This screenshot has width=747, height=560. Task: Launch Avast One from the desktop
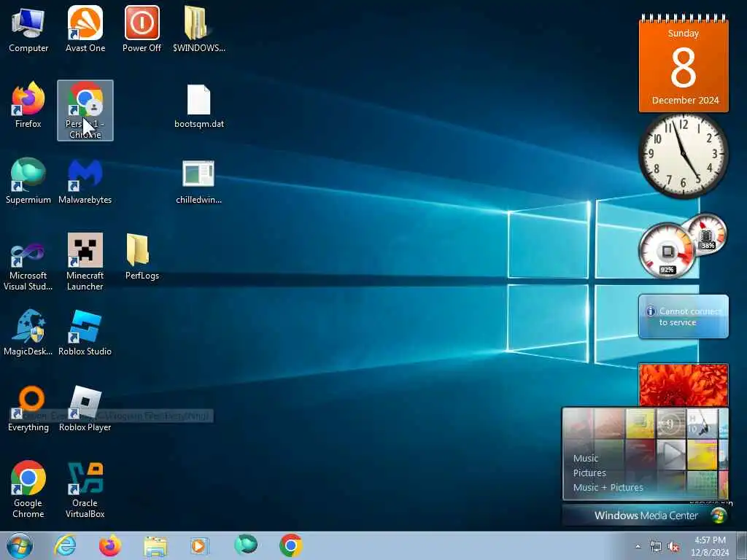(x=85, y=29)
